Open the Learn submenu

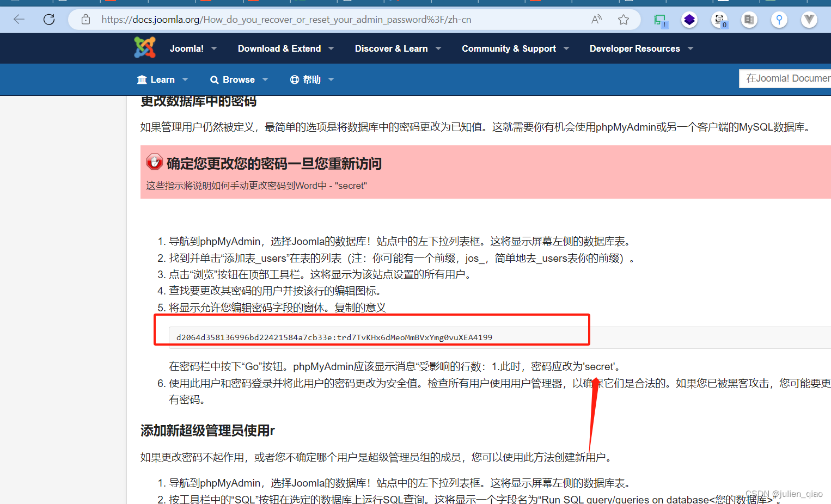[x=162, y=79]
